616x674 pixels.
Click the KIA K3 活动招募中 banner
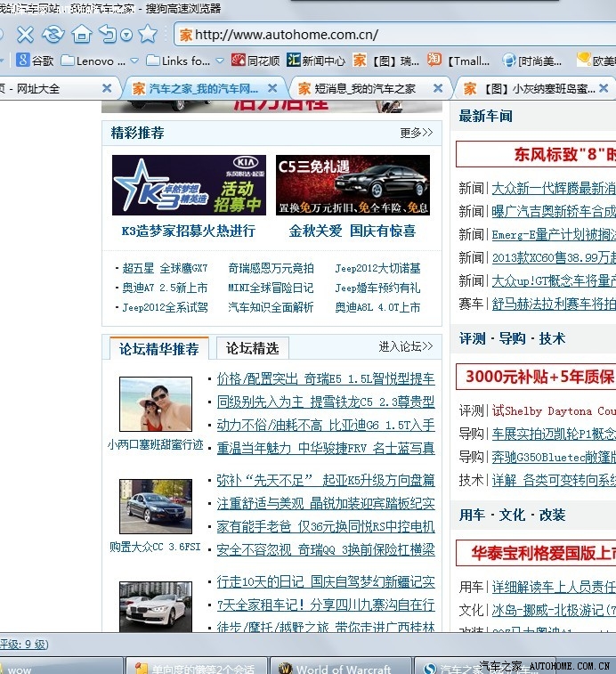pos(189,185)
